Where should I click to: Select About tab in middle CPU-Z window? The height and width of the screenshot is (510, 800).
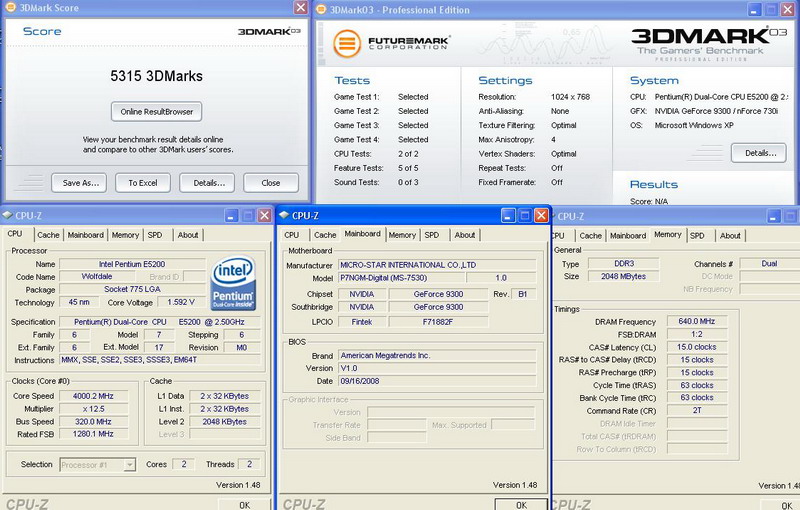coord(465,235)
